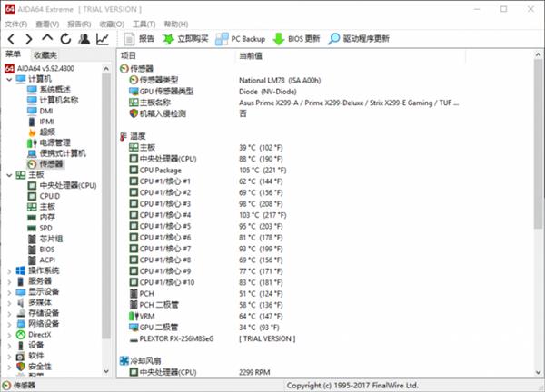The height and width of the screenshot is (392, 545).
Task: Select IPMI tree item
Action: coord(41,122)
